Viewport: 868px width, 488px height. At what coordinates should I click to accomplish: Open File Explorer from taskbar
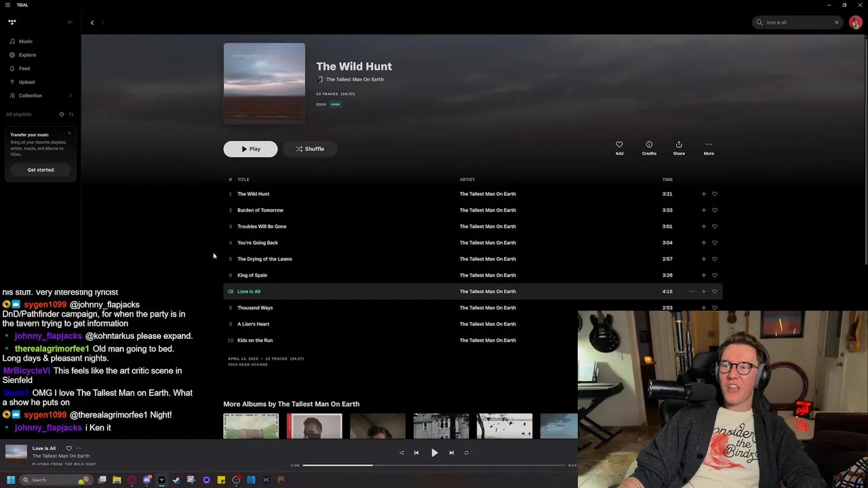click(117, 480)
